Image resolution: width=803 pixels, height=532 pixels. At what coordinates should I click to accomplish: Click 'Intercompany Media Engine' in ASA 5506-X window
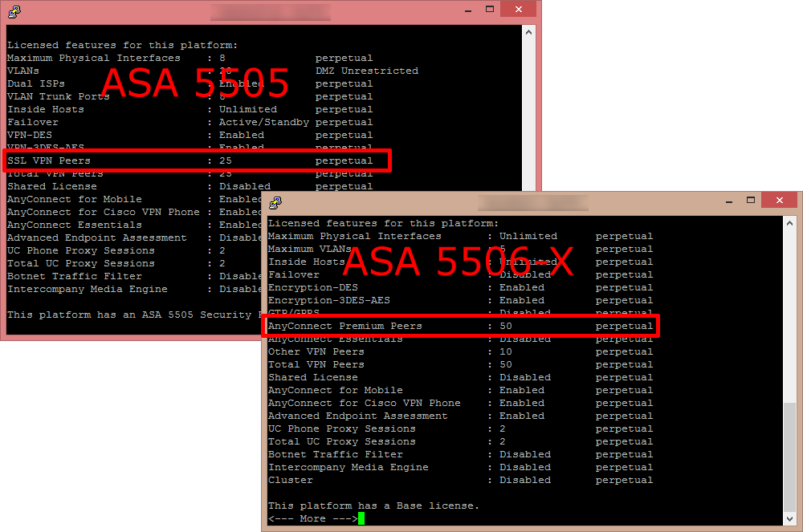point(349,468)
